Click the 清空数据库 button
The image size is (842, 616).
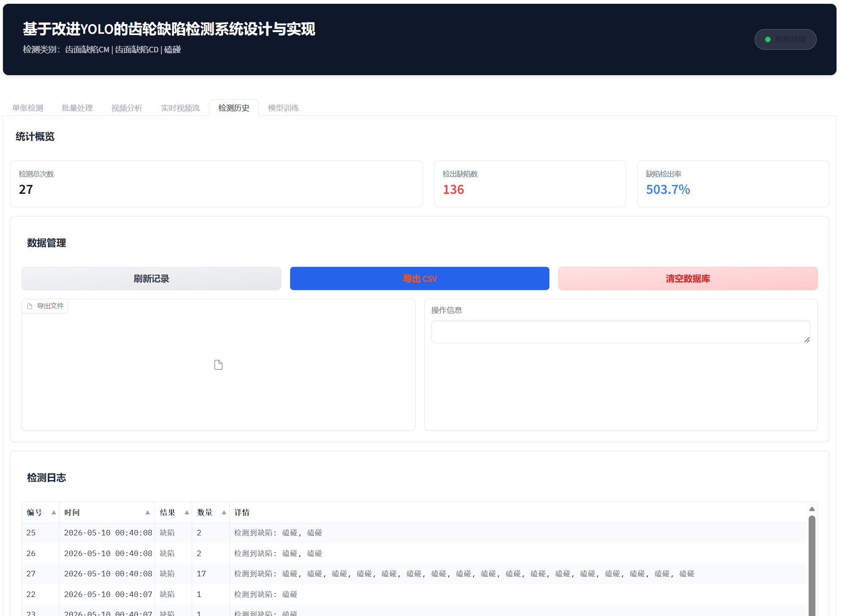[688, 279]
